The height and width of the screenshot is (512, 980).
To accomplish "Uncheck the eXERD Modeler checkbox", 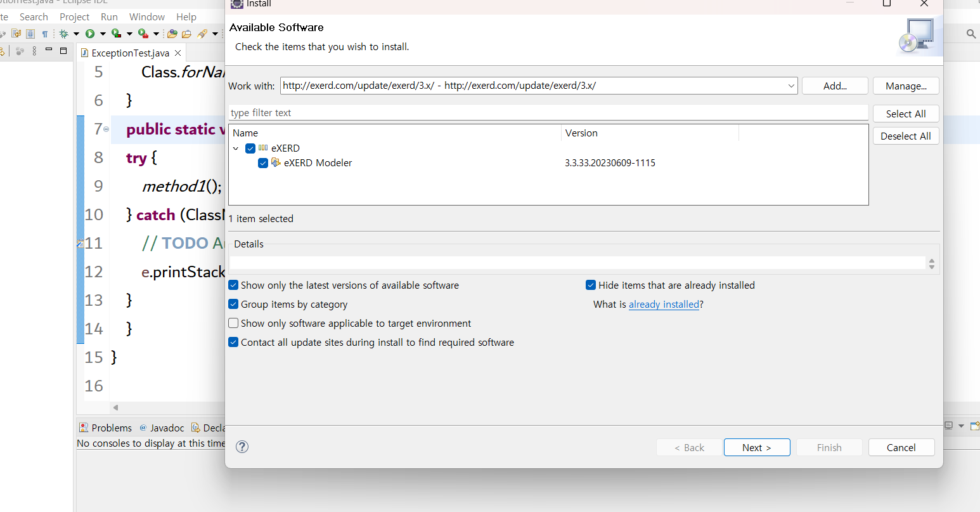I will pos(263,163).
